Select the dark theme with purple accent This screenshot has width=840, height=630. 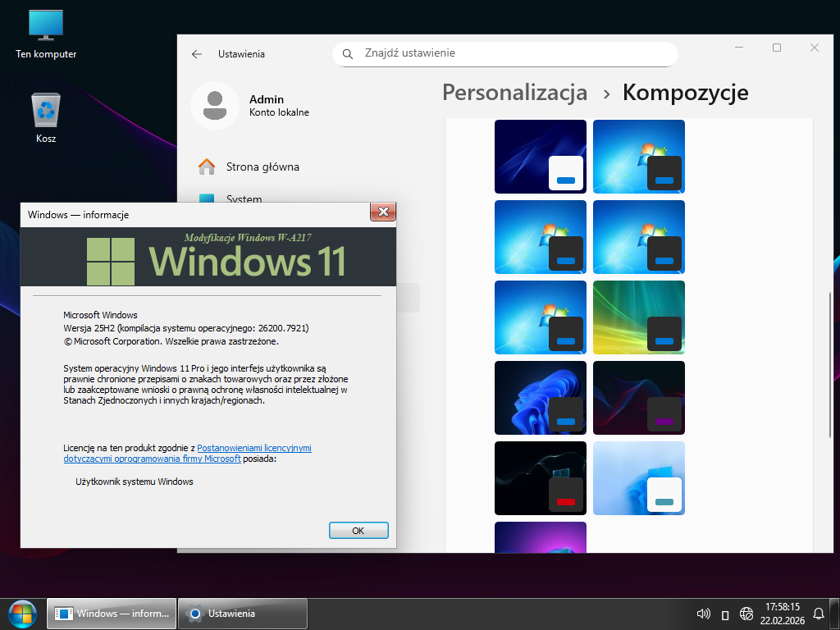point(638,398)
